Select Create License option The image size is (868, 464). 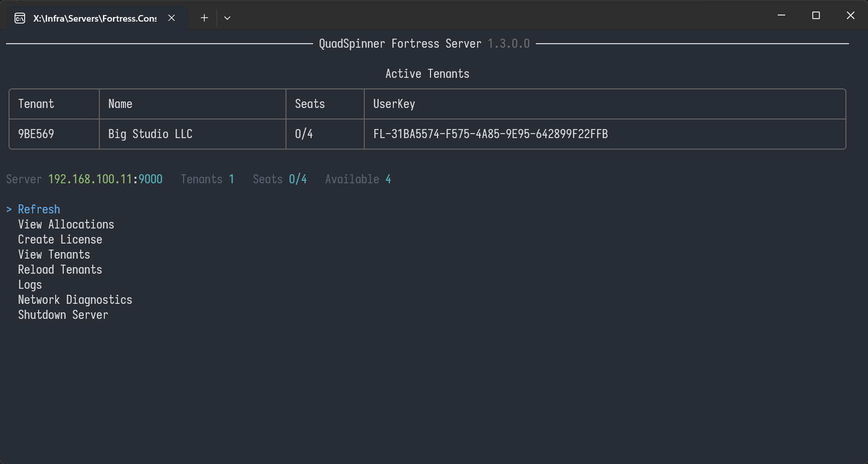(60, 240)
